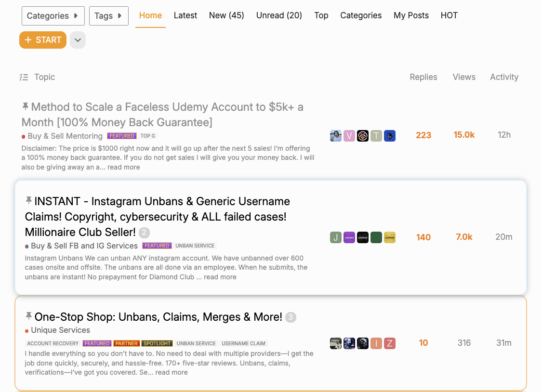Open the T avatar on Udemy topic

[x=376, y=136]
